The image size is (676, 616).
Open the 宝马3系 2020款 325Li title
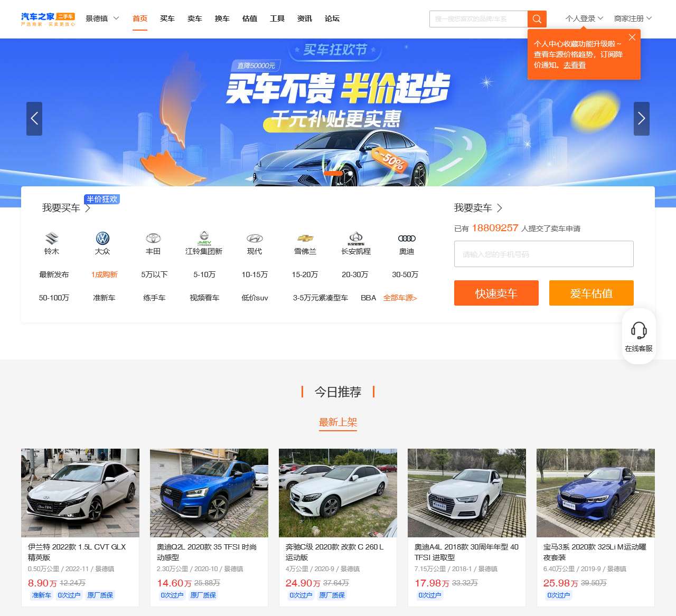pyautogui.click(x=595, y=552)
